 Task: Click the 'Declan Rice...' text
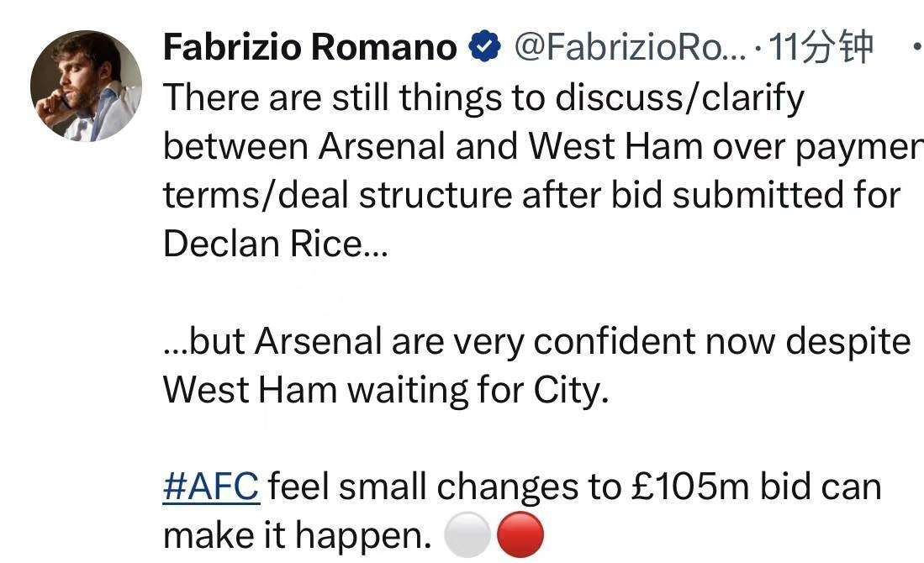(x=275, y=244)
